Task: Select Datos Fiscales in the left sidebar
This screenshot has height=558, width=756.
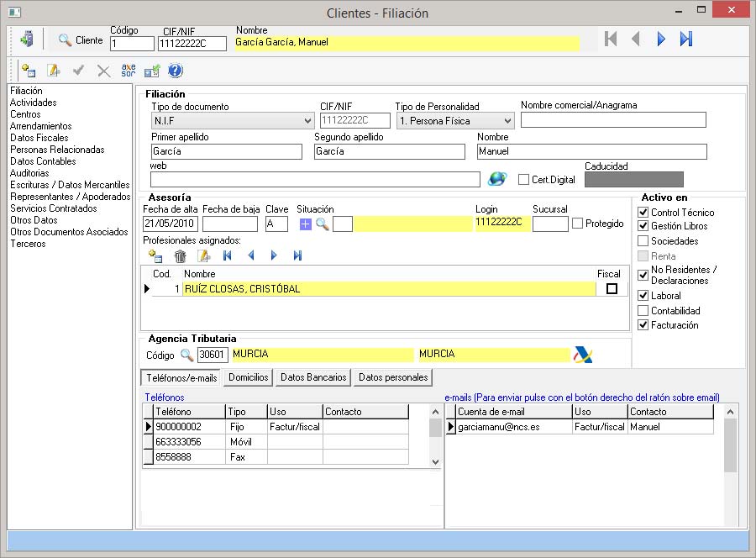Action: (x=39, y=138)
